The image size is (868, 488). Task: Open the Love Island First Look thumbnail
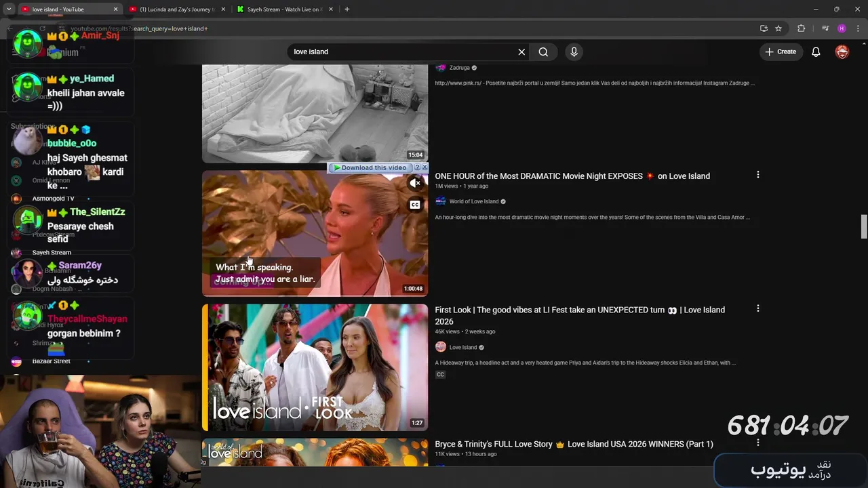click(315, 367)
